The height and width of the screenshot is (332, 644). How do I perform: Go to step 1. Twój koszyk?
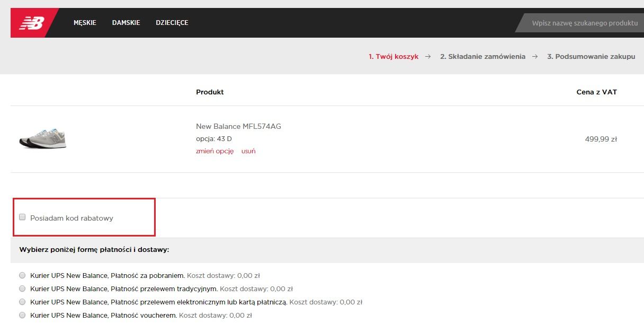coord(393,56)
